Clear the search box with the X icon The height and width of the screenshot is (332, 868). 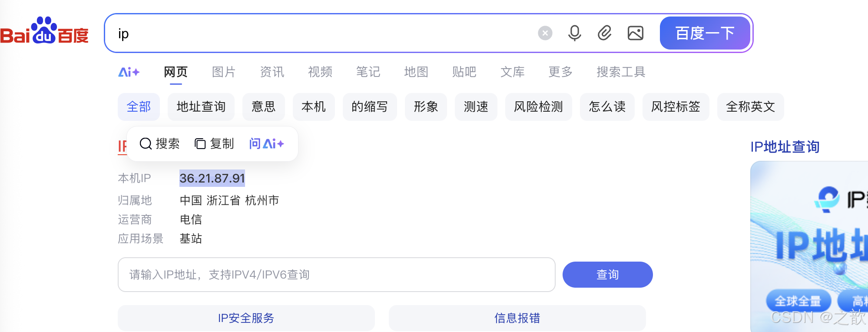coord(545,33)
